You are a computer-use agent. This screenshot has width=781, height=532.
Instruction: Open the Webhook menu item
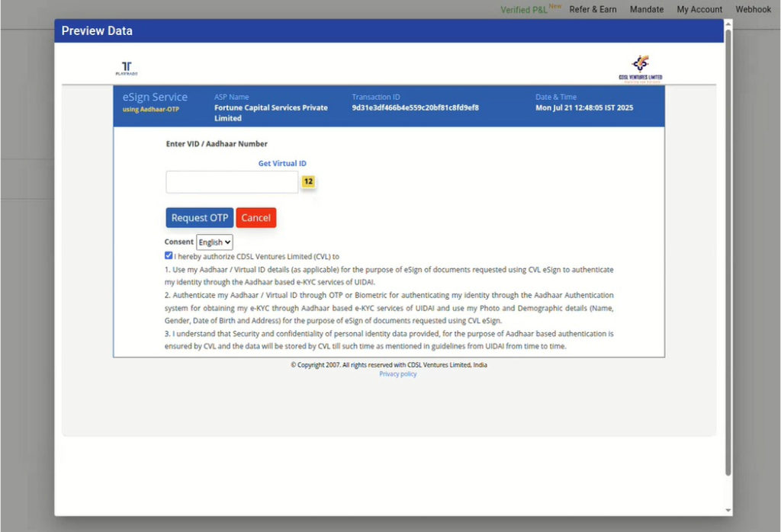coord(753,9)
